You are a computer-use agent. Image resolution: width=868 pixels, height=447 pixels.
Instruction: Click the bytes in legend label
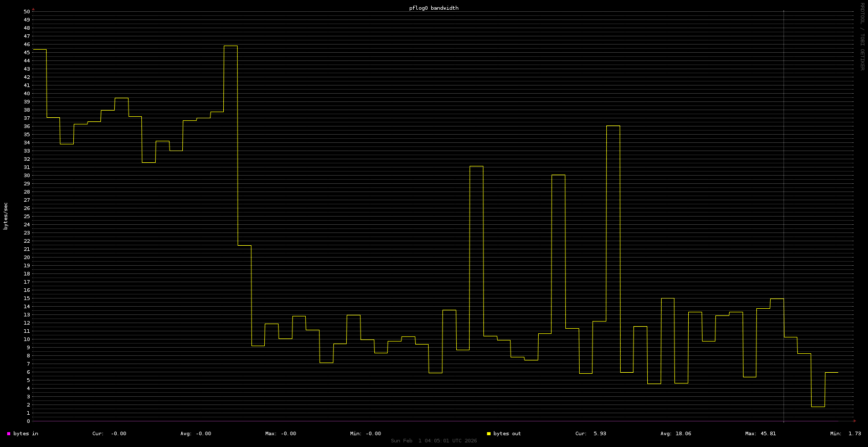pyautogui.click(x=26, y=434)
